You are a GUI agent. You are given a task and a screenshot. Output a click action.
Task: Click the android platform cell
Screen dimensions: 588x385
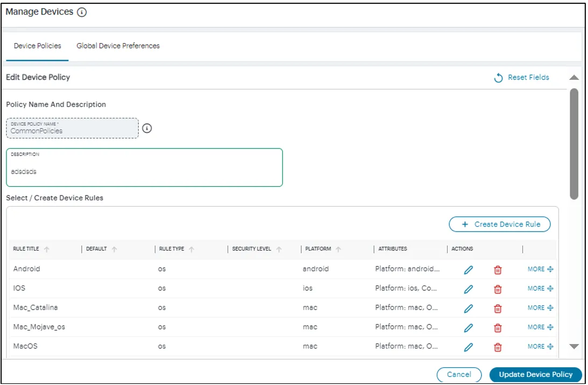(316, 269)
